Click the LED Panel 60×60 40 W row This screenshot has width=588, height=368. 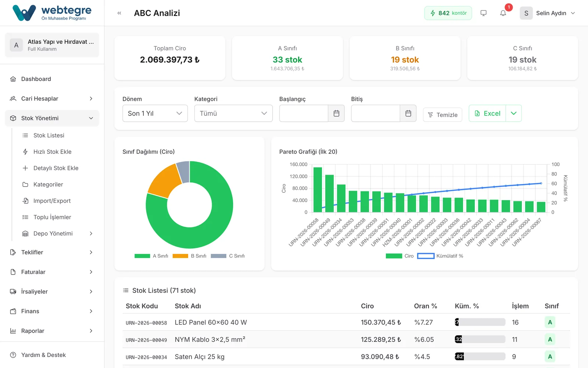click(346, 322)
